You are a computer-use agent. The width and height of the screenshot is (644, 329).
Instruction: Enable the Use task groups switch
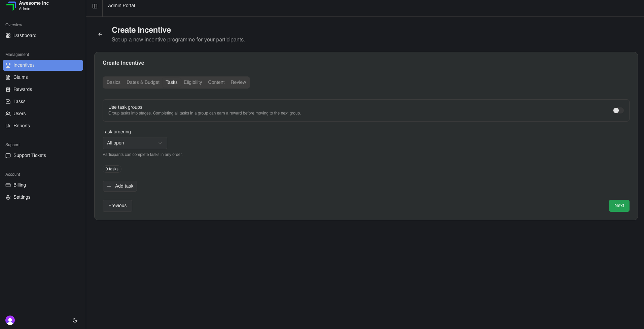click(618, 110)
